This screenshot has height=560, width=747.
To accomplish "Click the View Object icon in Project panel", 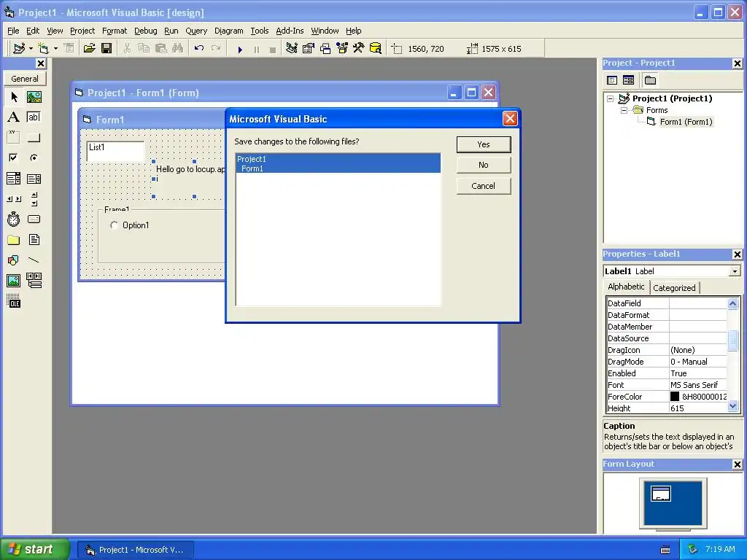I will (629, 80).
